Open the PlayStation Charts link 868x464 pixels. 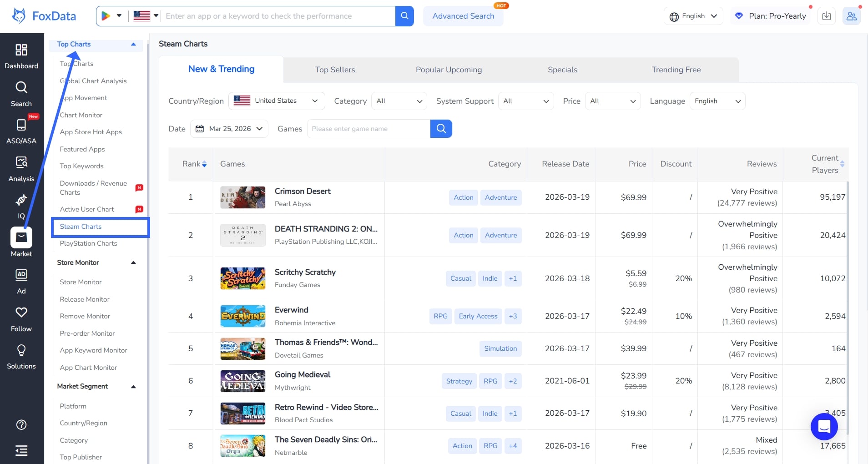tap(88, 243)
